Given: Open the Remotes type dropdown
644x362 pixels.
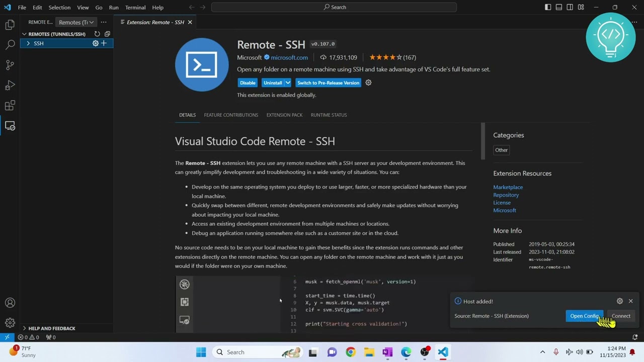Looking at the screenshot, I should (x=76, y=22).
